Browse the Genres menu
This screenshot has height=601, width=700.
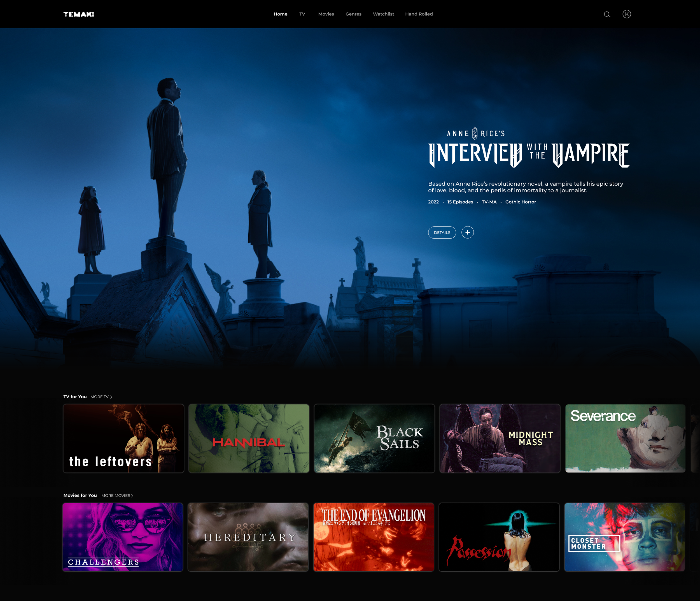(353, 14)
